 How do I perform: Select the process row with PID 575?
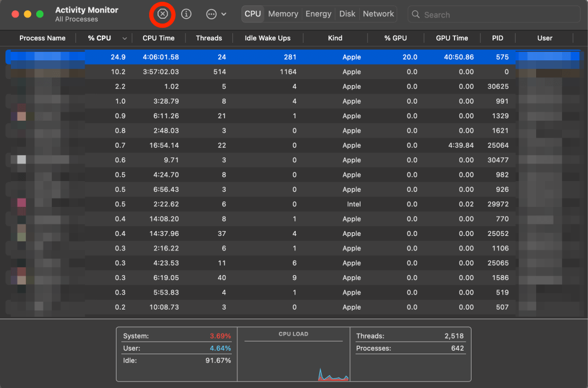(290, 57)
